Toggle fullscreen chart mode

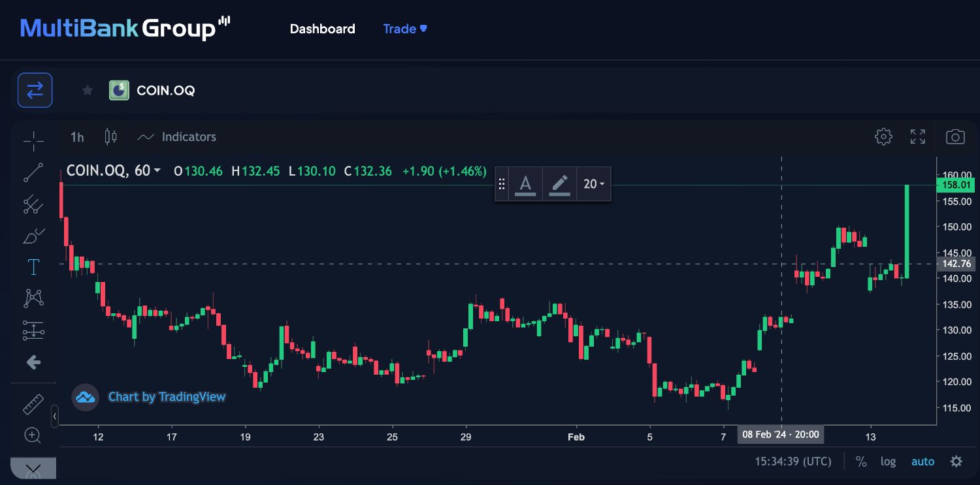point(918,136)
